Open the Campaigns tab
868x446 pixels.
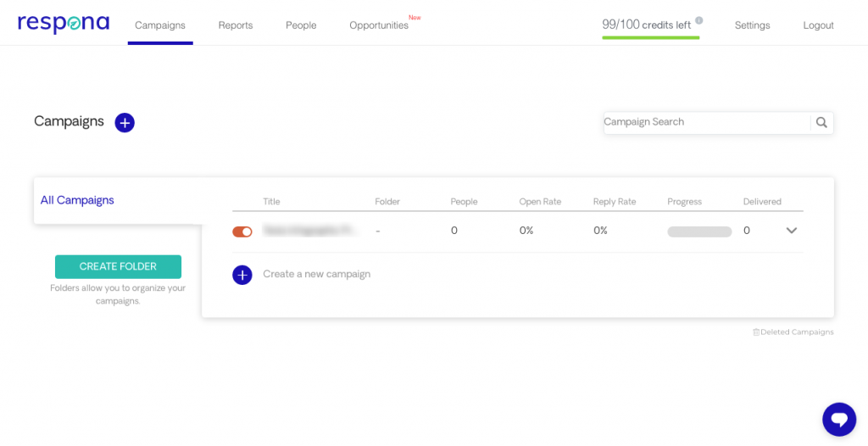tap(160, 25)
